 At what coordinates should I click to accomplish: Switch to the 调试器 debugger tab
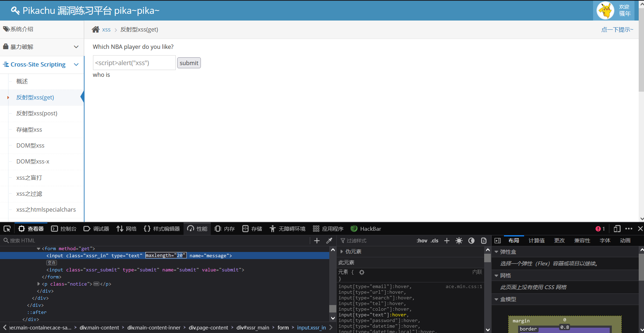click(x=96, y=229)
